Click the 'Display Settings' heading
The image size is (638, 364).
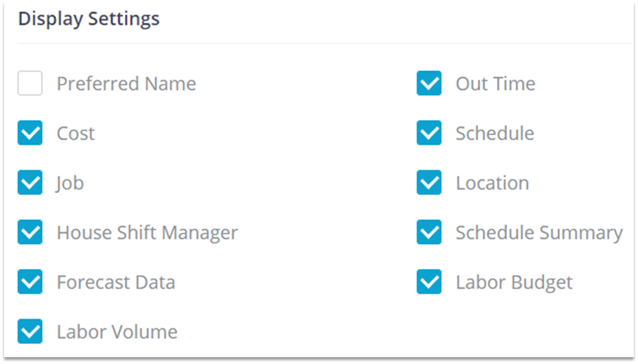(x=89, y=19)
